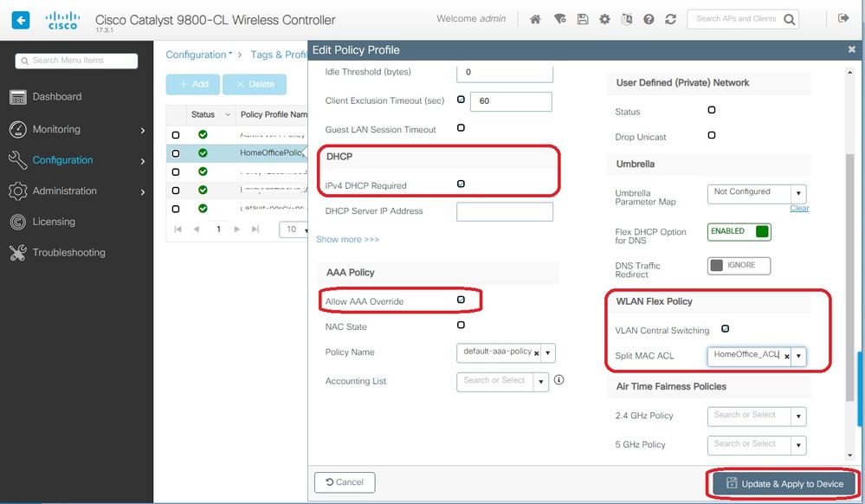The height and width of the screenshot is (504, 865).
Task: Click the Delete button
Action: coord(255,85)
